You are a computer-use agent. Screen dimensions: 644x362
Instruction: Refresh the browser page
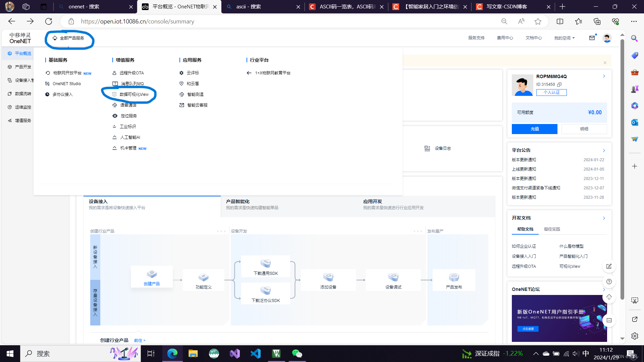tap(49, 21)
